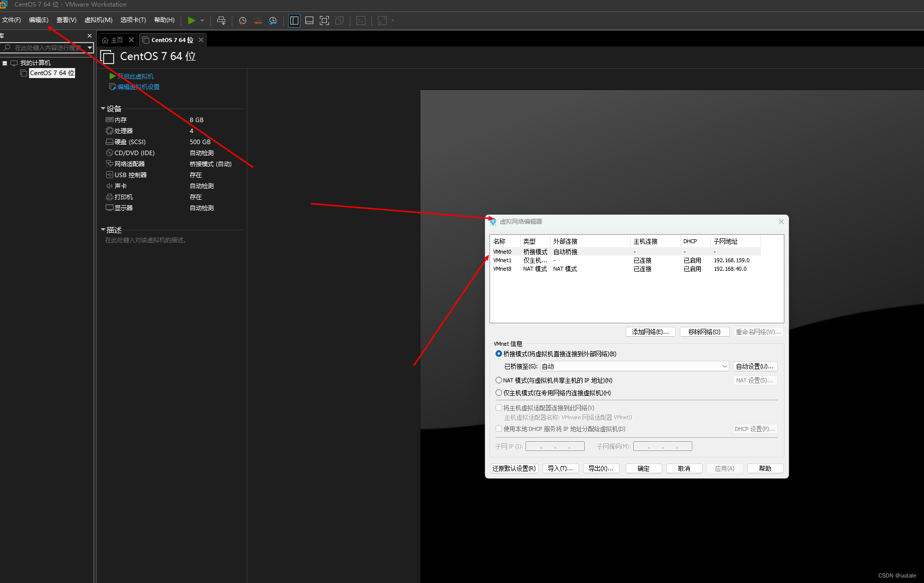Open the library search filter dropdown
Screen dimensions: 924x583
(x=90, y=48)
